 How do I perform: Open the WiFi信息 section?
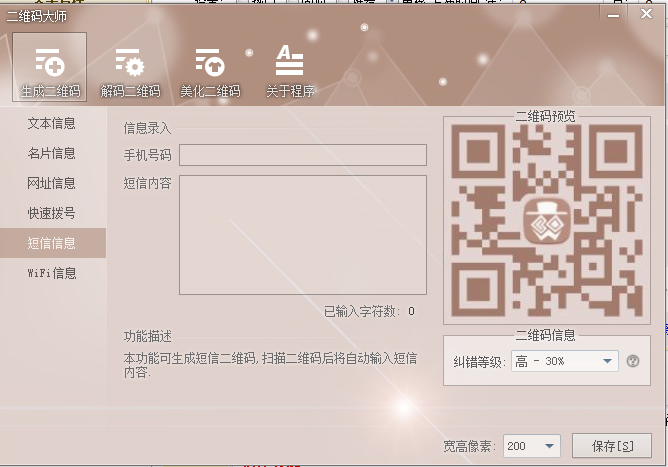click(52, 273)
